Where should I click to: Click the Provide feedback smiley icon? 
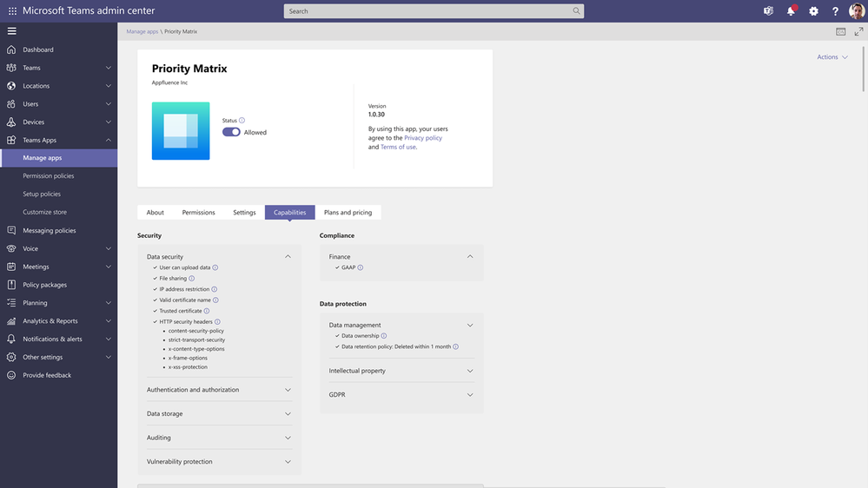point(11,375)
